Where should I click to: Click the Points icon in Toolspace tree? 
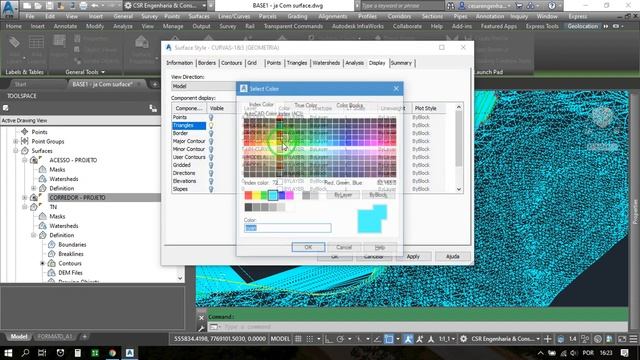pos(24,132)
